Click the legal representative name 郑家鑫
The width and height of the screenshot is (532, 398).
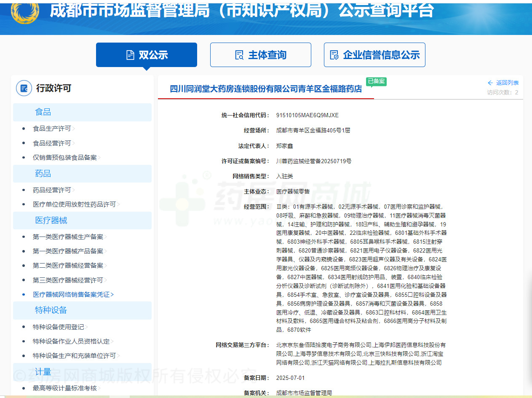pyautogui.click(x=284, y=146)
